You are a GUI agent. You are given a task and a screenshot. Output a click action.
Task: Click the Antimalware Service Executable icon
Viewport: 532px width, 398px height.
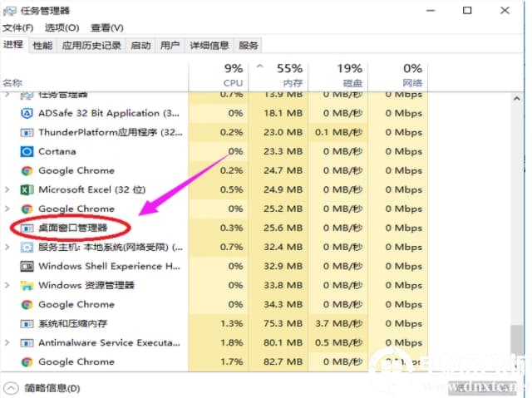27,343
